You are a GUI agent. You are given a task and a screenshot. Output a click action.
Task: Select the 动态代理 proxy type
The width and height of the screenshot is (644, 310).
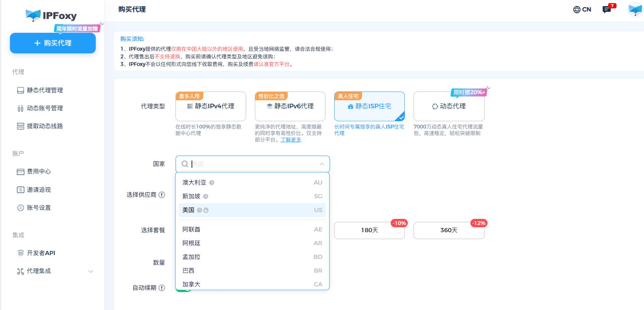449,106
